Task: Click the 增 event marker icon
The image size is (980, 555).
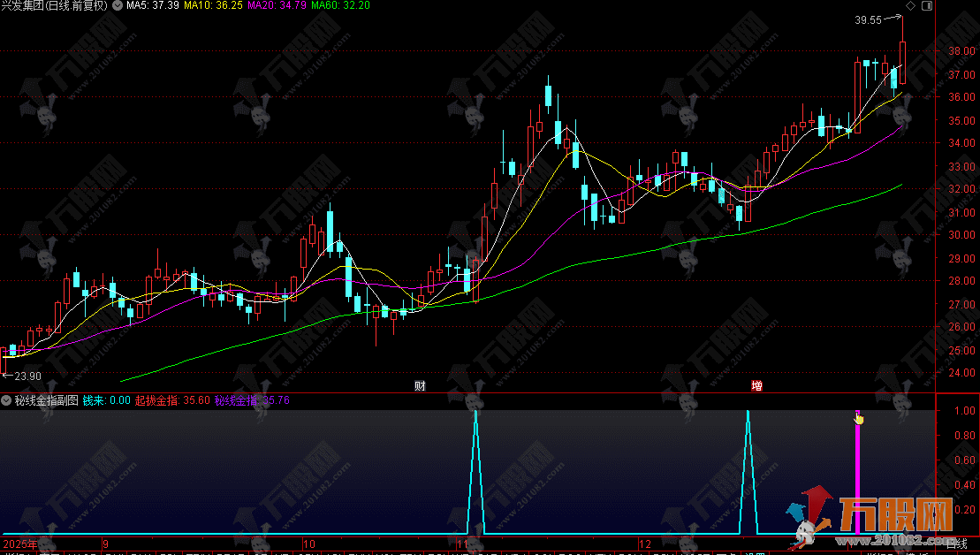Action: coord(756,386)
